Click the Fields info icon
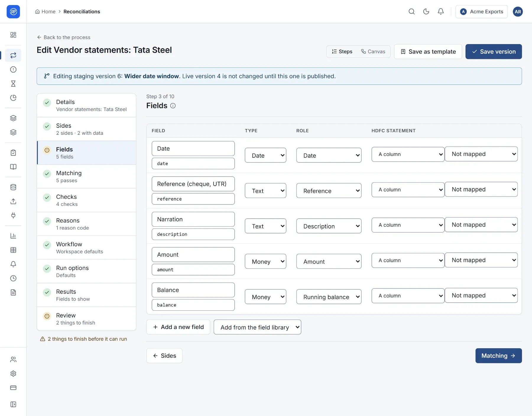The height and width of the screenshot is (416, 532). (x=173, y=106)
